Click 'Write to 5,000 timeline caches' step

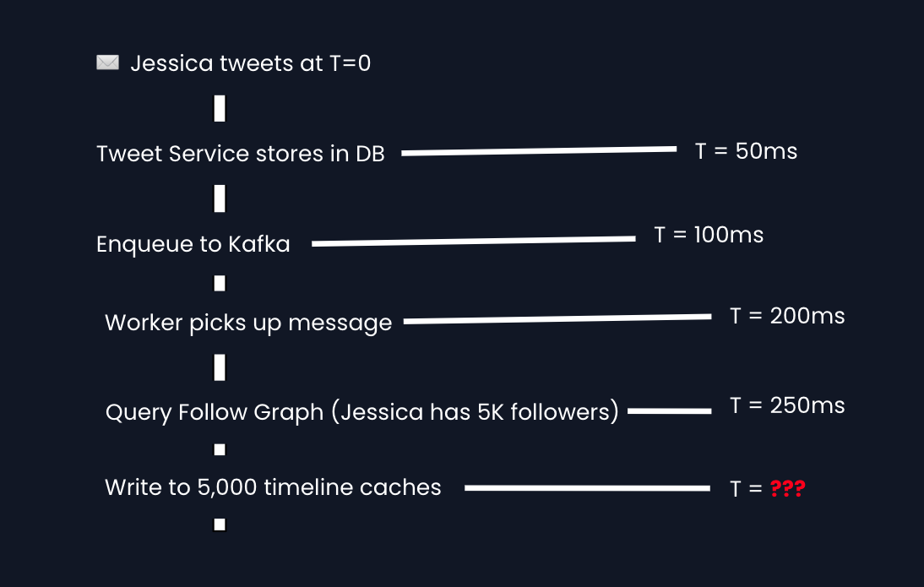pos(273,487)
